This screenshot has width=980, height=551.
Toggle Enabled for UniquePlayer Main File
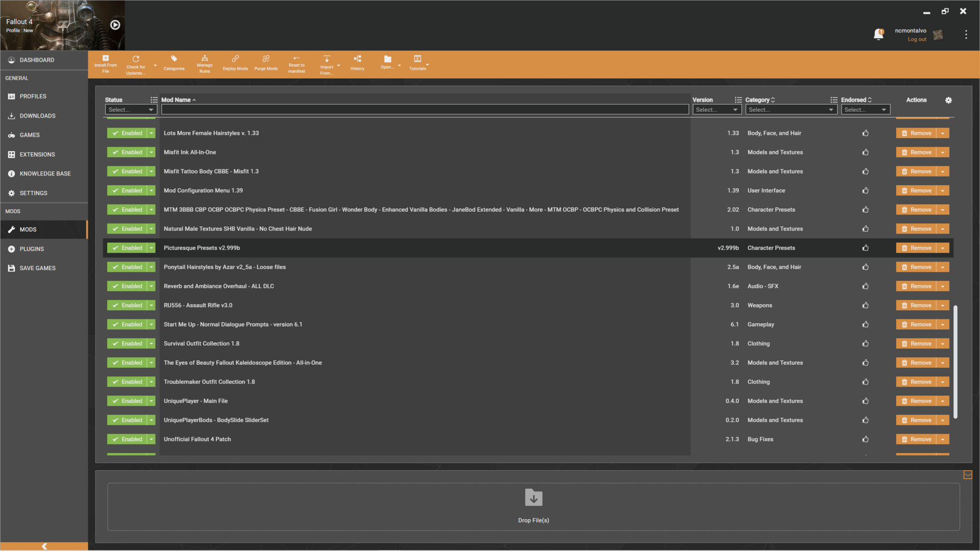tap(127, 401)
